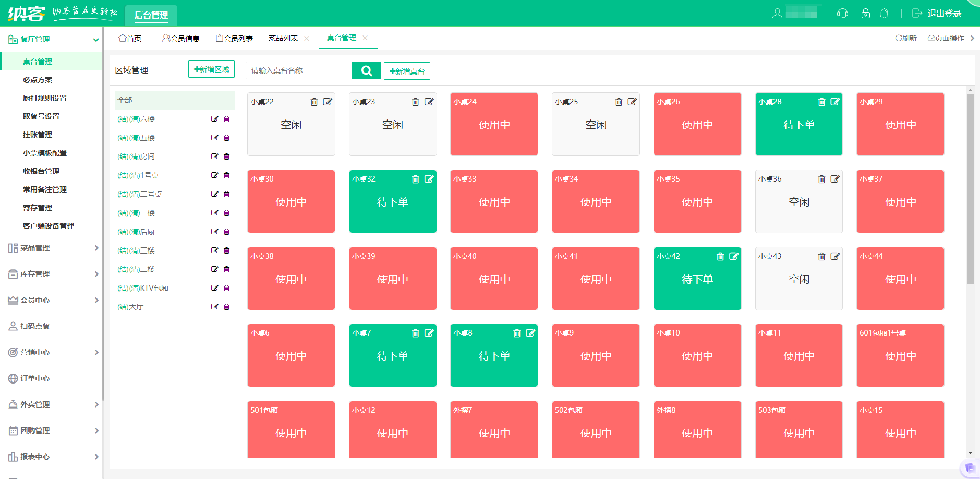Viewport: 980px width, 479px height.
Task: Click the 新增区域 button
Action: click(211, 69)
